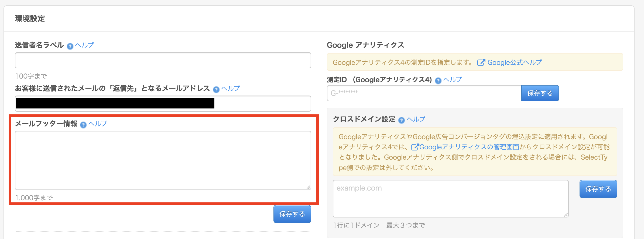The image size is (644, 239).
Task: Click help icon next to 測定ID label
Action: pyautogui.click(x=438, y=81)
